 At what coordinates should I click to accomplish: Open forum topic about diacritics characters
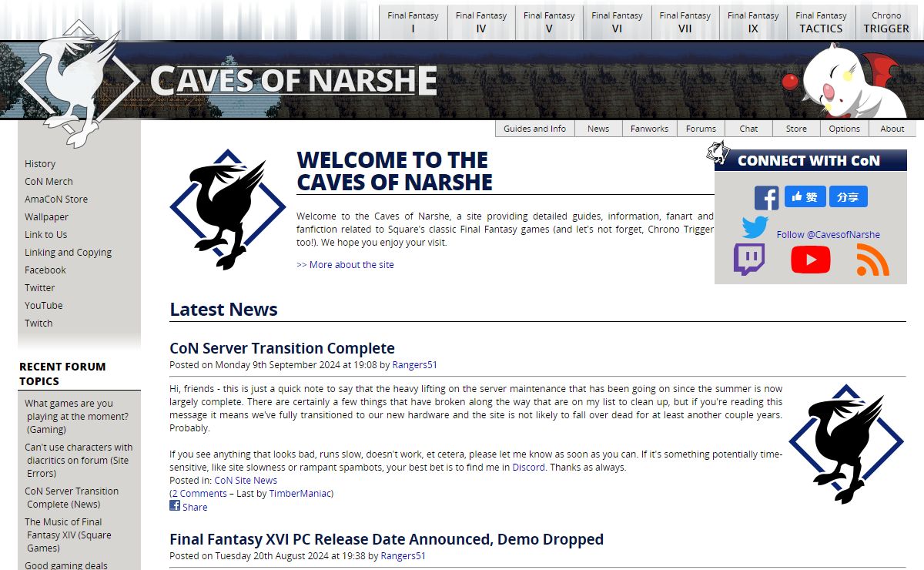[79, 460]
